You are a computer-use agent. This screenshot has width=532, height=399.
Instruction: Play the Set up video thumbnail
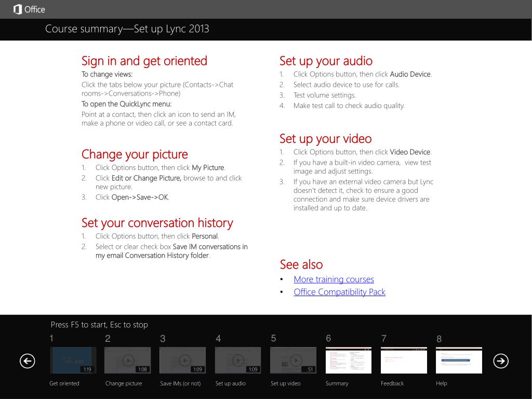(293, 360)
